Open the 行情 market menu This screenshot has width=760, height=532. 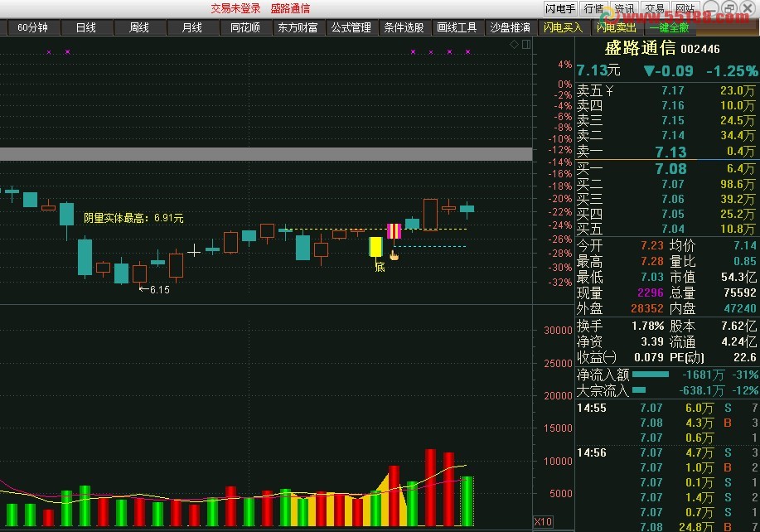click(x=593, y=9)
